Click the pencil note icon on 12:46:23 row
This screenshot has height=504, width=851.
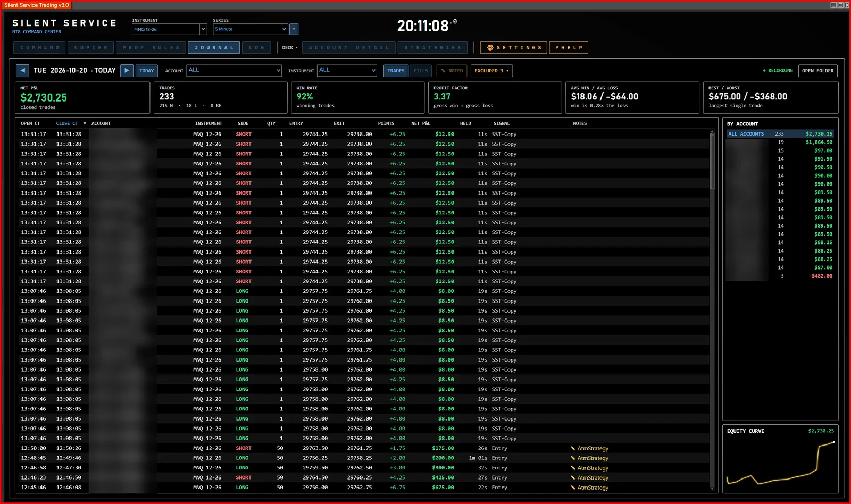[573, 478]
